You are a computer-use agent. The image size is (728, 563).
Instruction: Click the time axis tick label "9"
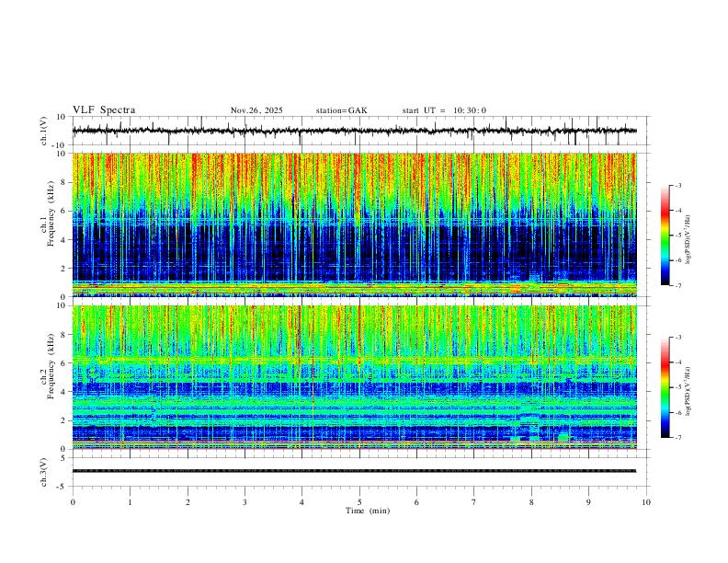588,502
